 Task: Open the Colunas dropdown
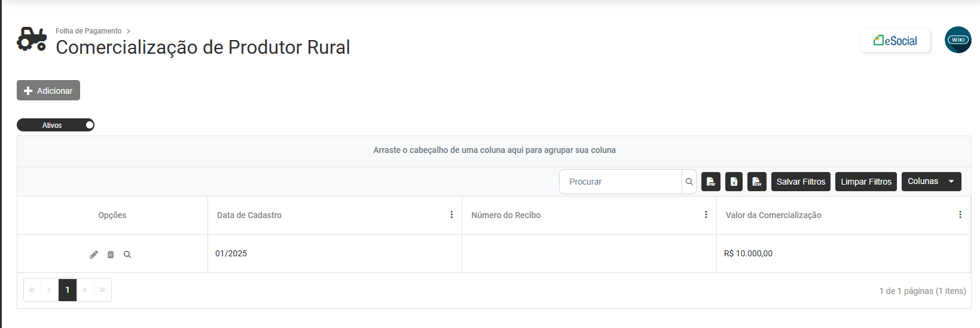(x=931, y=182)
